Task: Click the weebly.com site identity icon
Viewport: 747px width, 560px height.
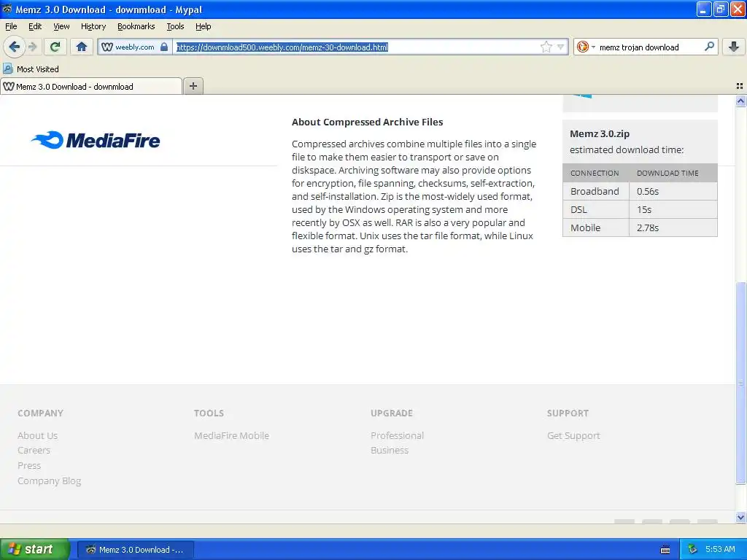Action: [107, 47]
